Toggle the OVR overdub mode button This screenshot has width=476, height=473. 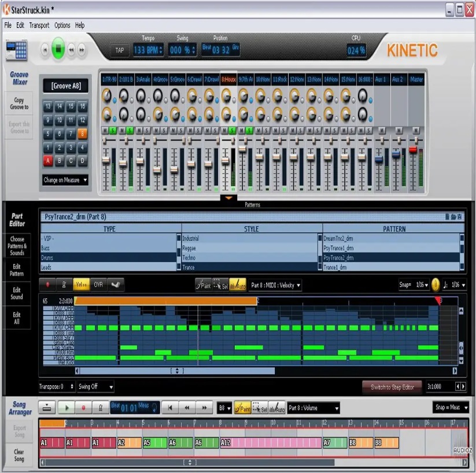tap(98, 285)
